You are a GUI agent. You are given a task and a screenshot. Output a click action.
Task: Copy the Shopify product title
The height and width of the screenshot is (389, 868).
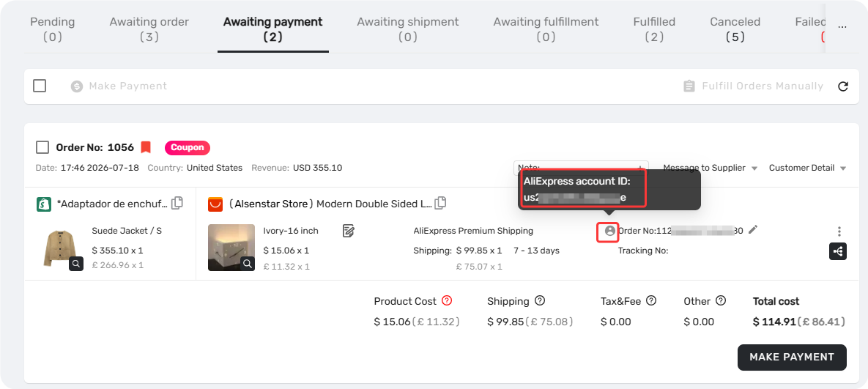177,203
